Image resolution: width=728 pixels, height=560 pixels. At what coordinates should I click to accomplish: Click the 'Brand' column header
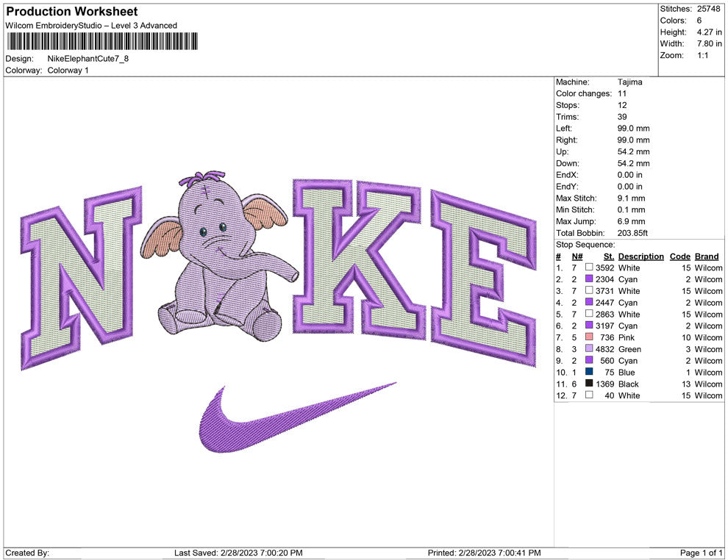click(706, 256)
